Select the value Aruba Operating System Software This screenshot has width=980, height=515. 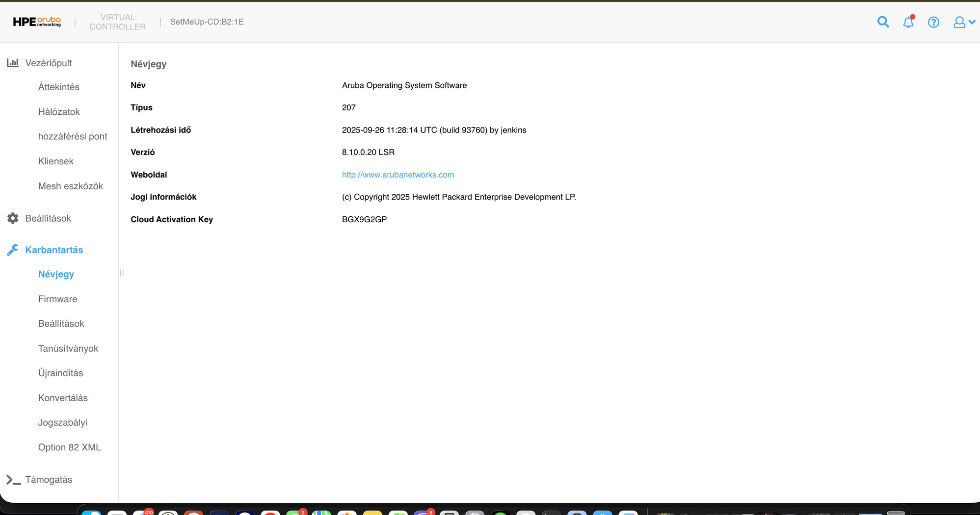pos(404,85)
